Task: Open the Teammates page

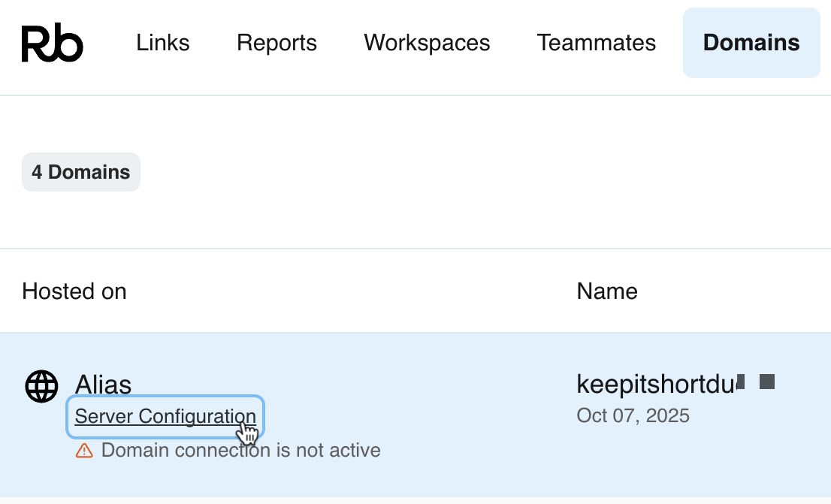Action: (596, 43)
